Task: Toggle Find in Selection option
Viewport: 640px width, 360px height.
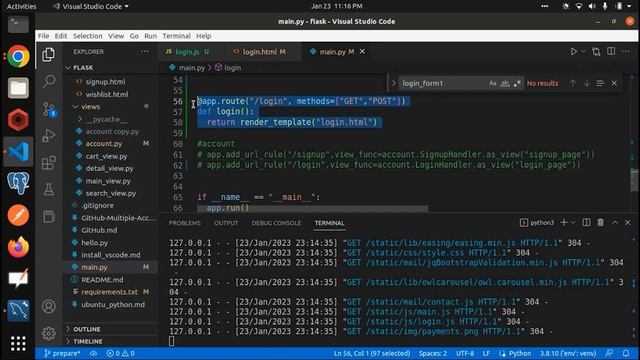Action: click(600, 83)
